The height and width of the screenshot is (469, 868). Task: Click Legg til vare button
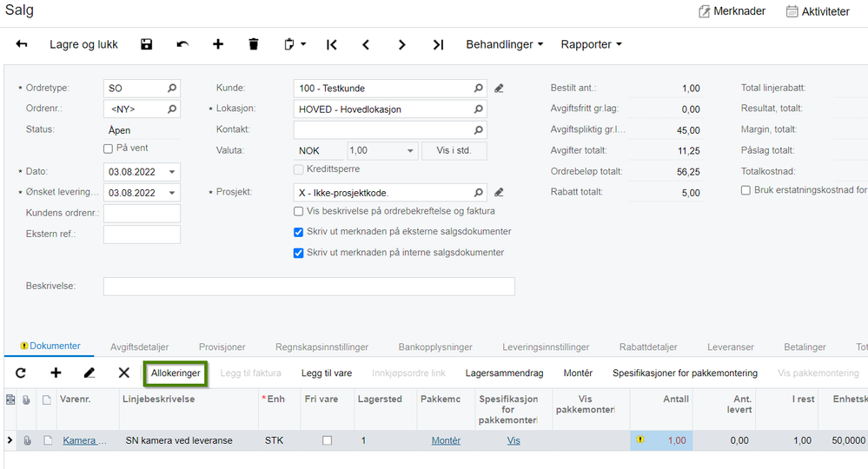coord(327,373)
